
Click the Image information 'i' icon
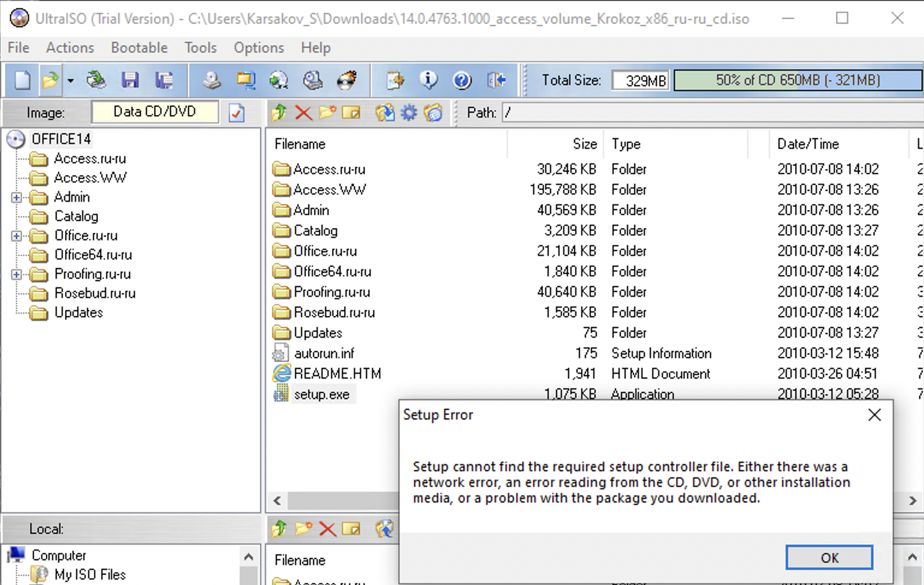point(428,80)
